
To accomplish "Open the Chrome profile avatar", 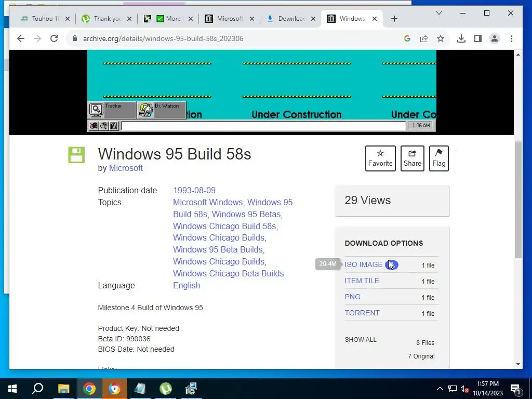I will 495,38.
